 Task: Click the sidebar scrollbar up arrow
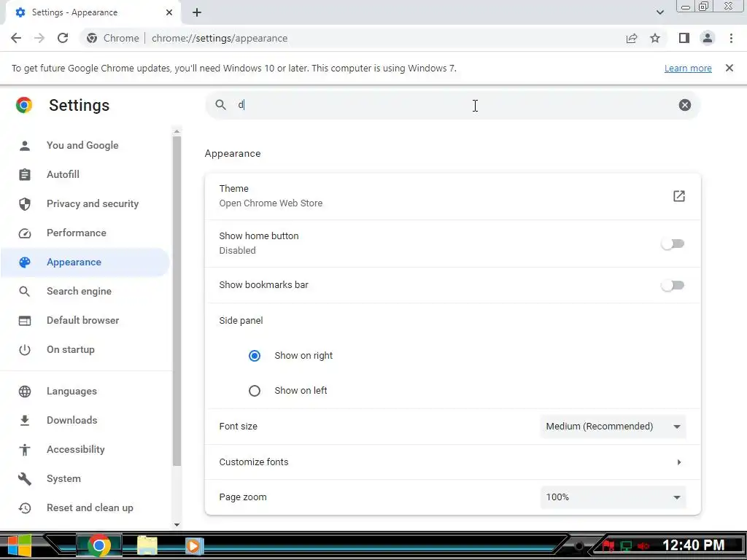click(177, 131)
